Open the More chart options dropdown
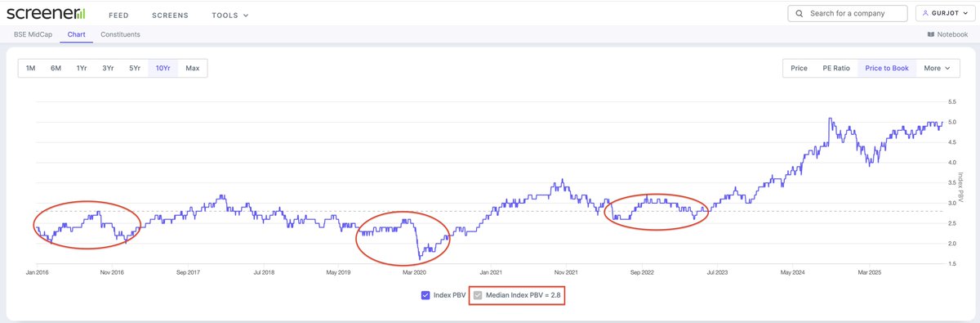The image size is (980, 323). [937, 69]
